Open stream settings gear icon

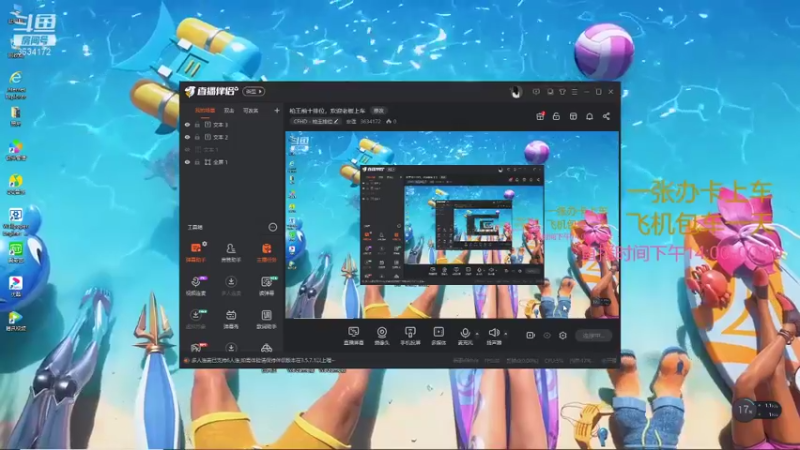tap(563, 335)
